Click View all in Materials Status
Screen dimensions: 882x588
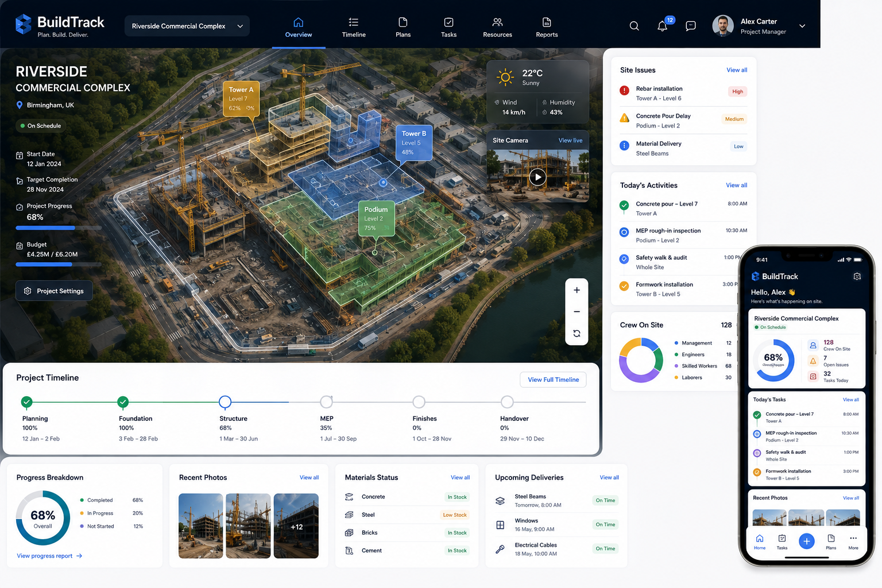[x=460, y=478]
